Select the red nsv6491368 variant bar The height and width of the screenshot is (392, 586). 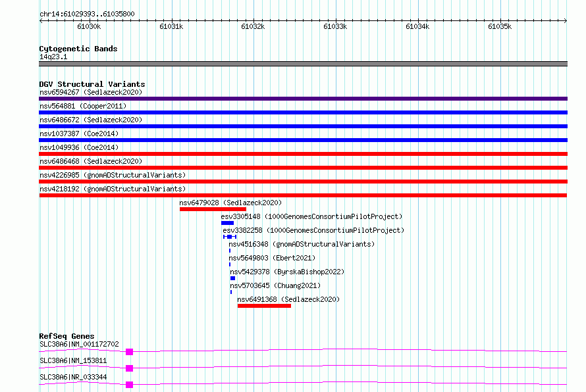coord(264,306)
